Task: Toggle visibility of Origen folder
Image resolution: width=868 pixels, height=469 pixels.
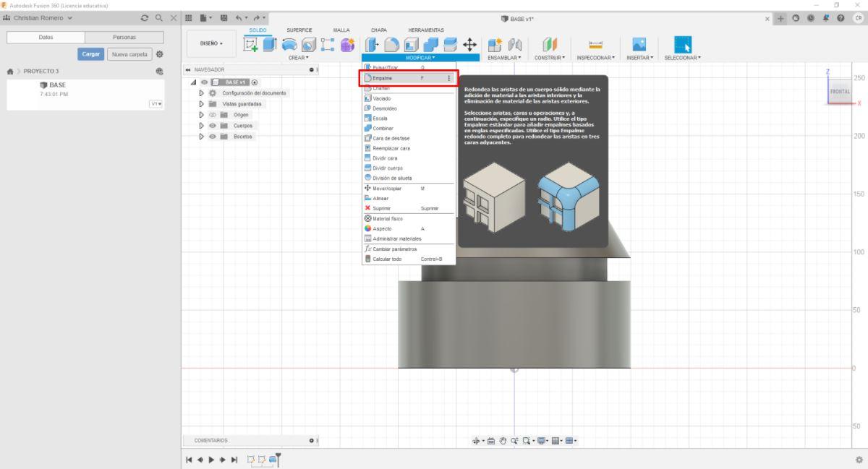Action: [x=213, y=115]
